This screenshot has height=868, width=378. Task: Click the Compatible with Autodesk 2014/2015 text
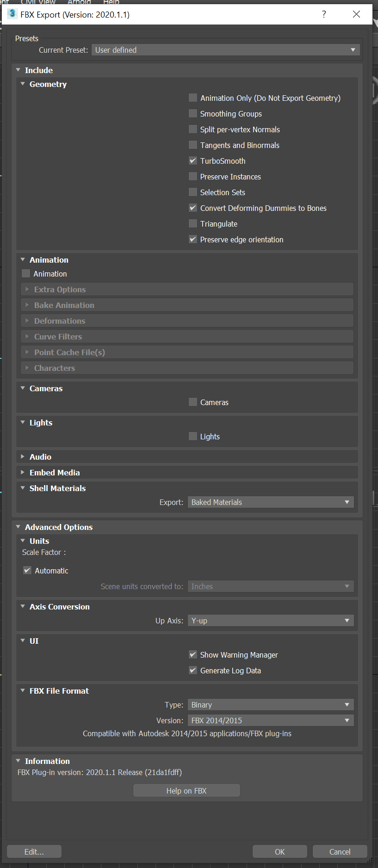tap(187, 733)
